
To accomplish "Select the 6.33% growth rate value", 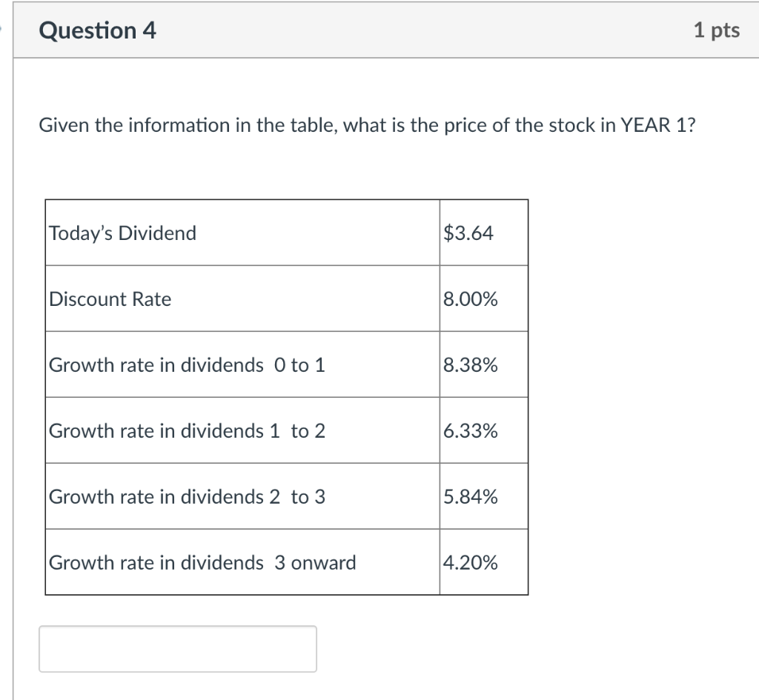I will pos(470,431).
